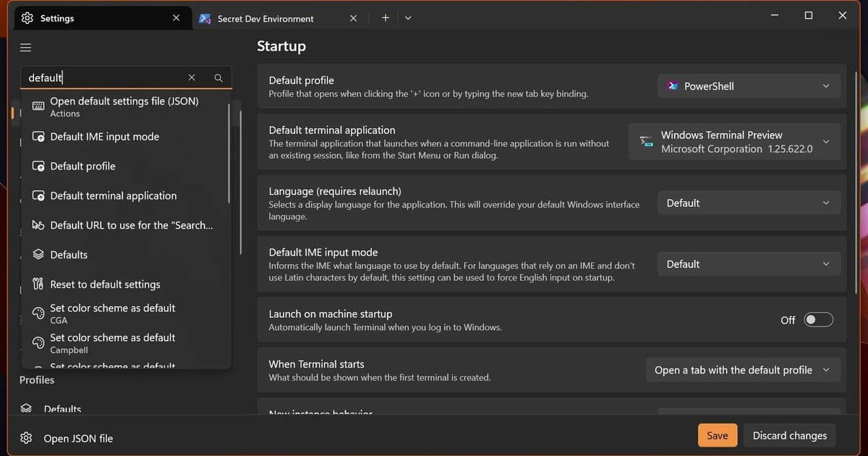Click the magnifying glass search icon
The height and width of the screenshot is (456, 868).
point(218,77)
